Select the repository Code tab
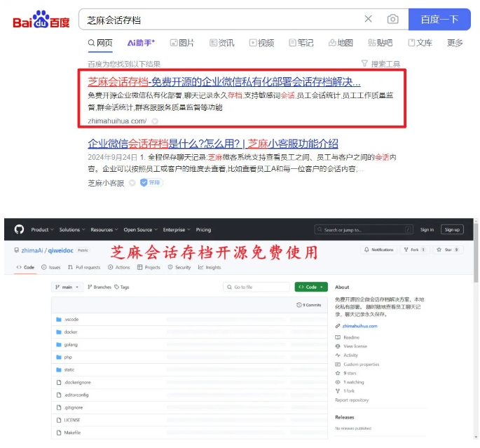Image resolution: width=480 pixels, height=448 pixels. tap(25, 267)
